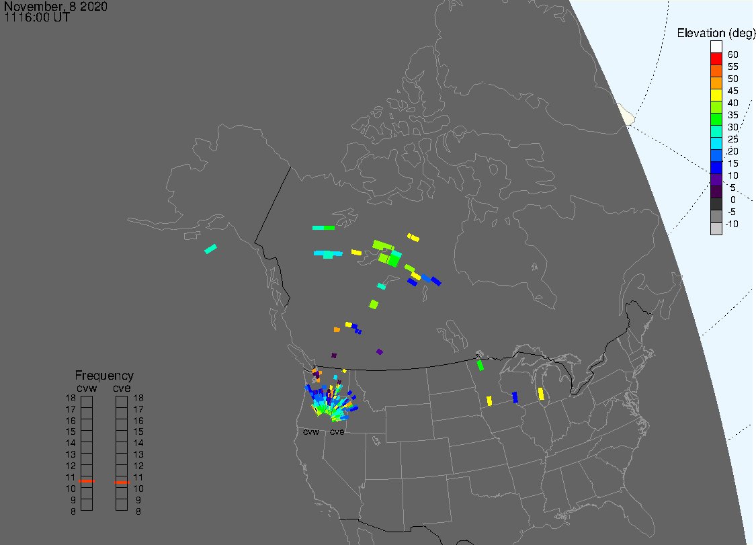Viewport: 756px width, 545px height.
Task: Click the 'cvw' frequency column header
Action: 87,388
